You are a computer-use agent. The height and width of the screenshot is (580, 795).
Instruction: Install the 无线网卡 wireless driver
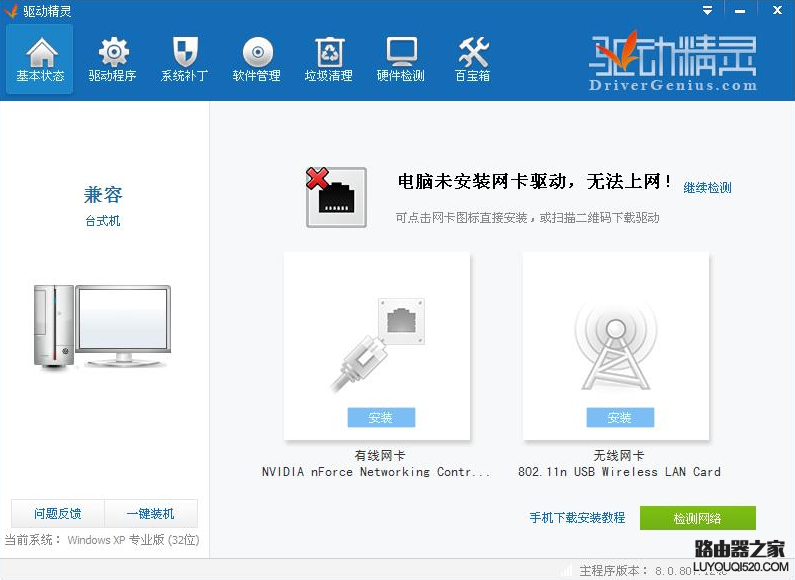(620, 417)
